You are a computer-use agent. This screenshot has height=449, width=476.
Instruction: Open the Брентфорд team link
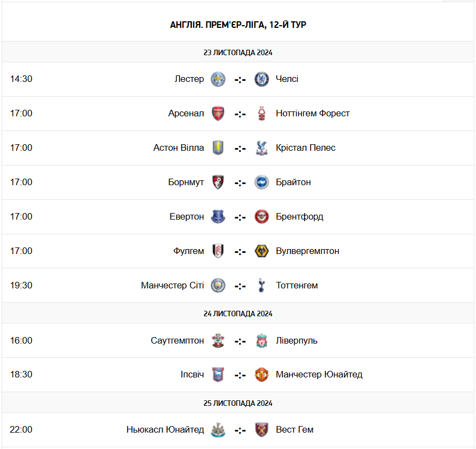(x=299, y=217)
